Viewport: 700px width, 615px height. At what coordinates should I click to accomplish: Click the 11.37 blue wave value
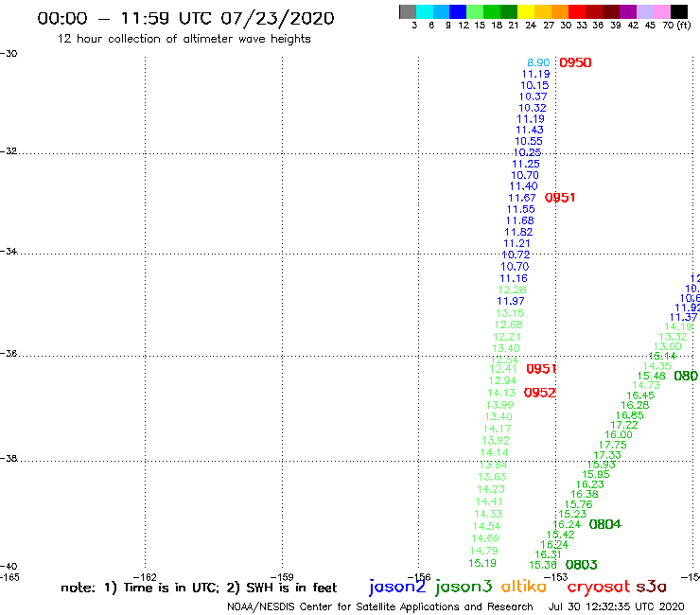pos(683,318)
